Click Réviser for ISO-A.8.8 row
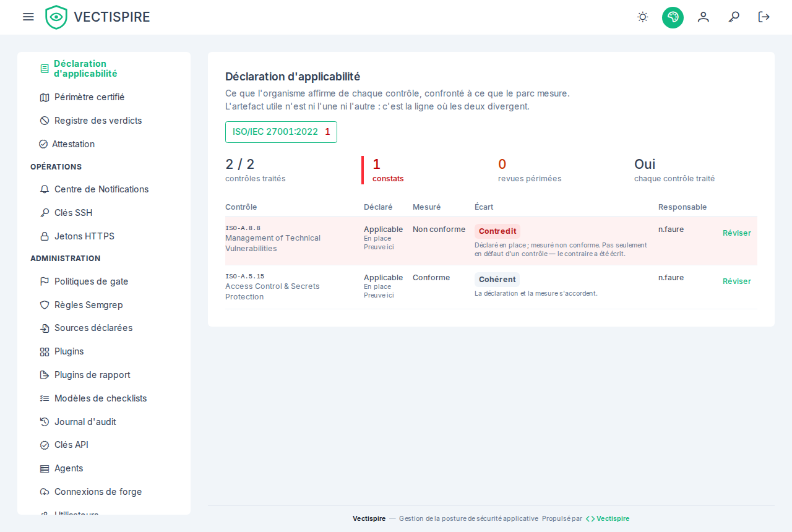The image size is (792, 532). tap(737, 233)
